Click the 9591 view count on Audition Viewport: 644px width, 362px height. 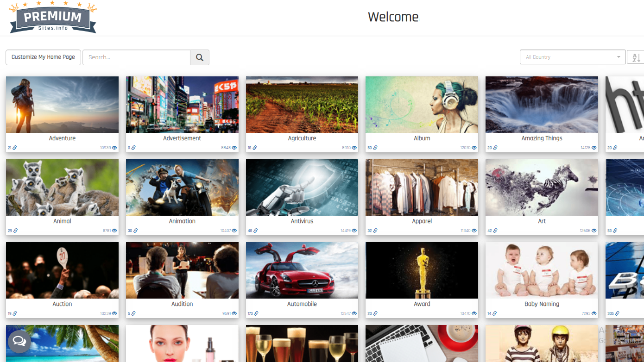click(x=226, y=313)
